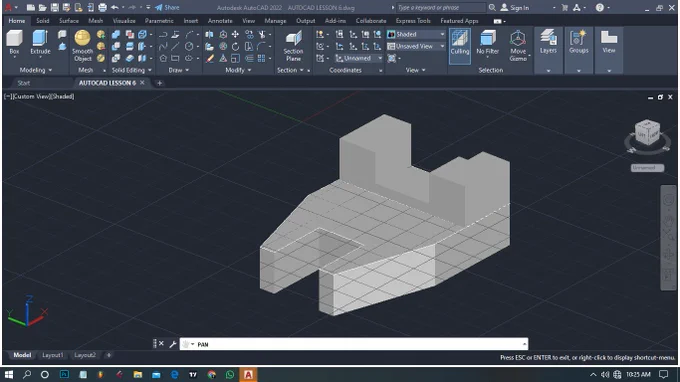The height and width of the screenshot is (382, 680).
Task: Click the Save icon in quick access toolbar
Action: tap(54, 7)
